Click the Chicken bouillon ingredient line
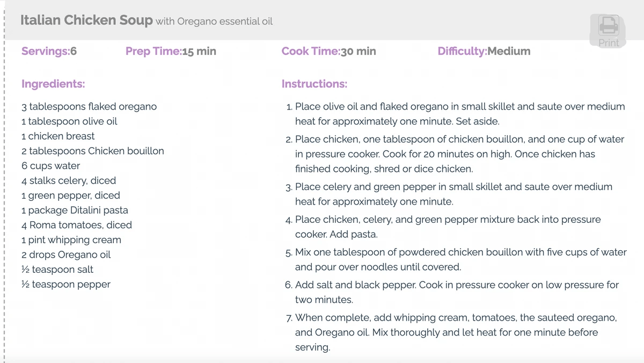The image size is (644, 363). pyautogui.click(x=93, y=151)
